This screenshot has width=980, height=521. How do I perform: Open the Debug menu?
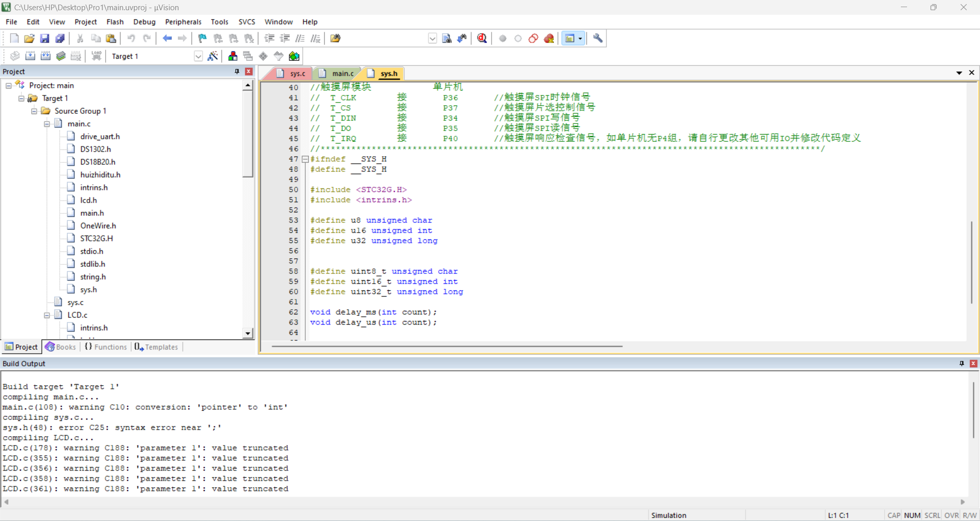pos(144,22)
